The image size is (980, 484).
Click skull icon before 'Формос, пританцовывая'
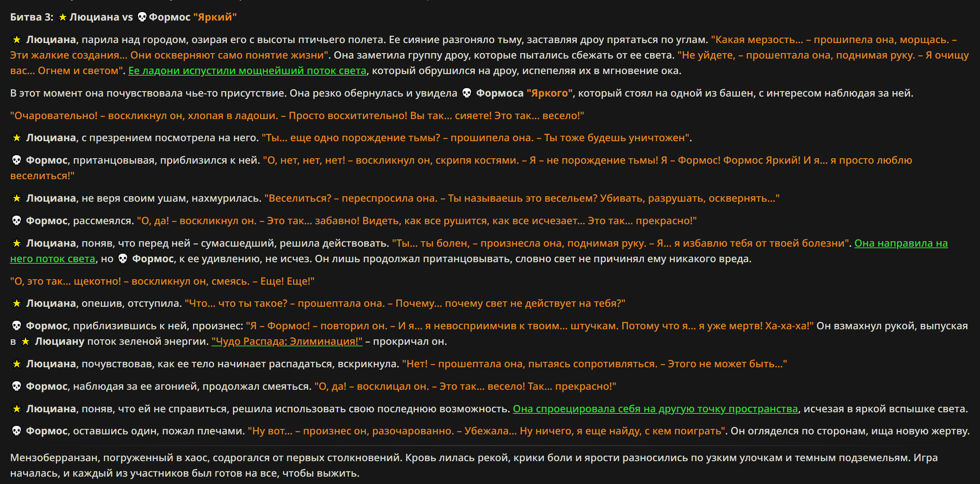17,160
